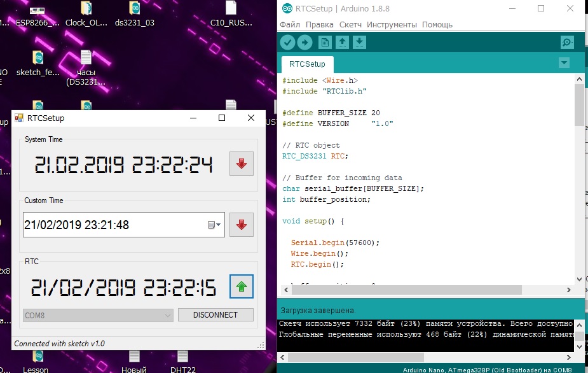Select the RTCSetup sketch tab
Image resolution: width=588 pixels, height=373 pixels.
click(307, 64)
